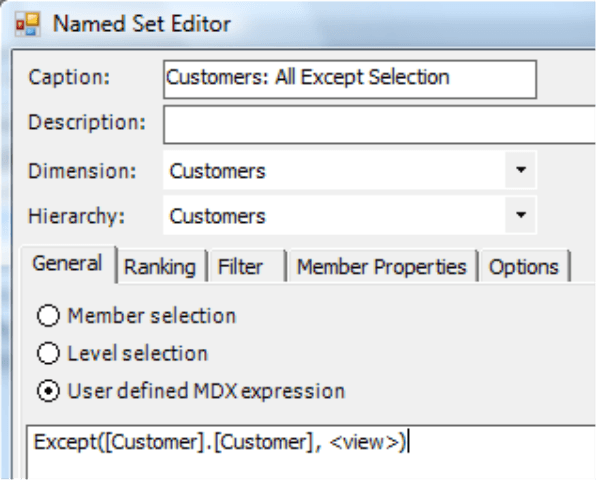Click the Hierarchy Customers combo box
This screenshot has height=480, width=596.
[x=350, y=215]
